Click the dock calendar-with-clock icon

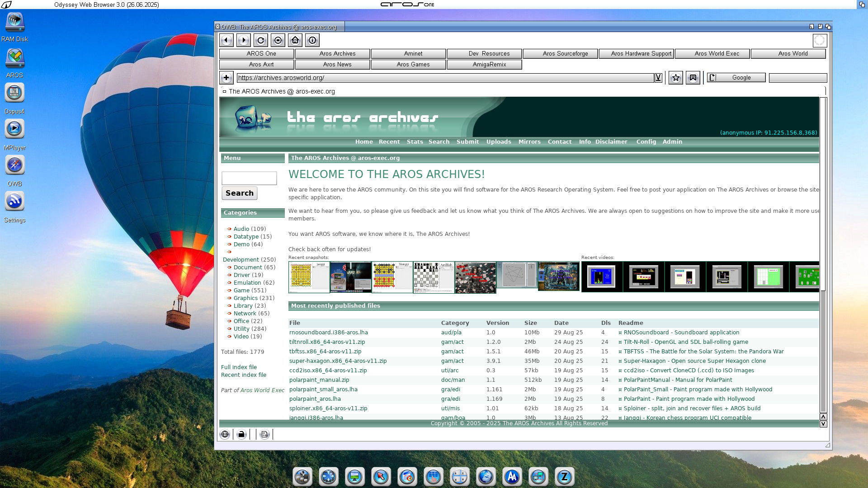(407, 477)
